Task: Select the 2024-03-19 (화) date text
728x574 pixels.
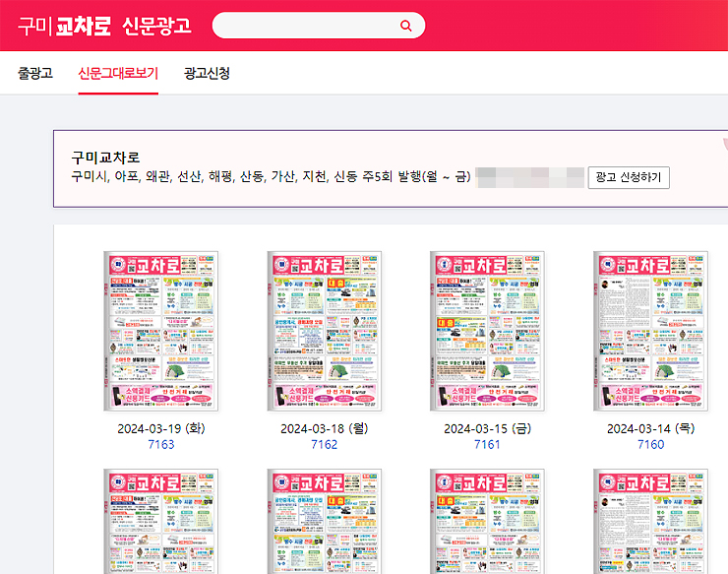Action: click(x=161, y=428)
